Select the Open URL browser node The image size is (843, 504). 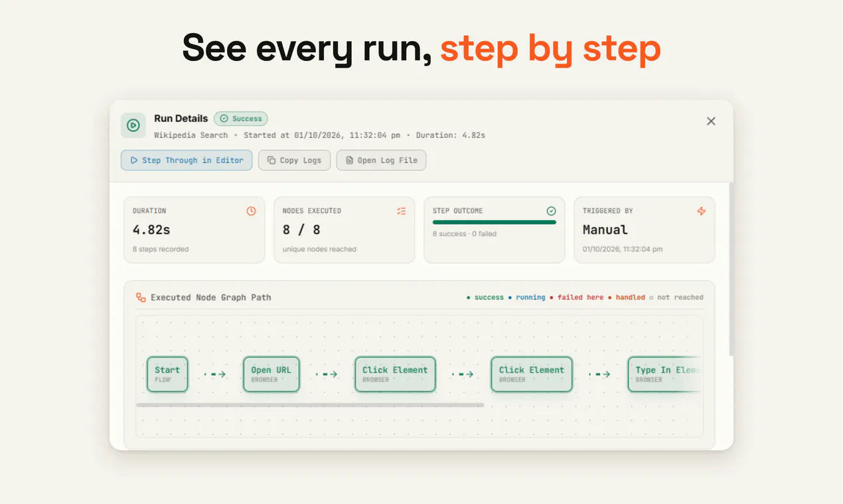click(271, 374)
